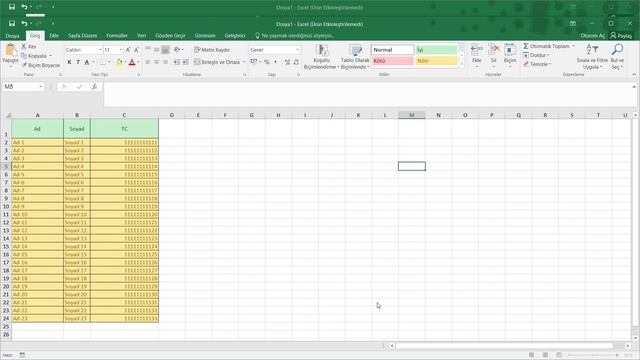
Task: Click the Kes (Cut) scissors icon
Action: (x=24, y=47)
